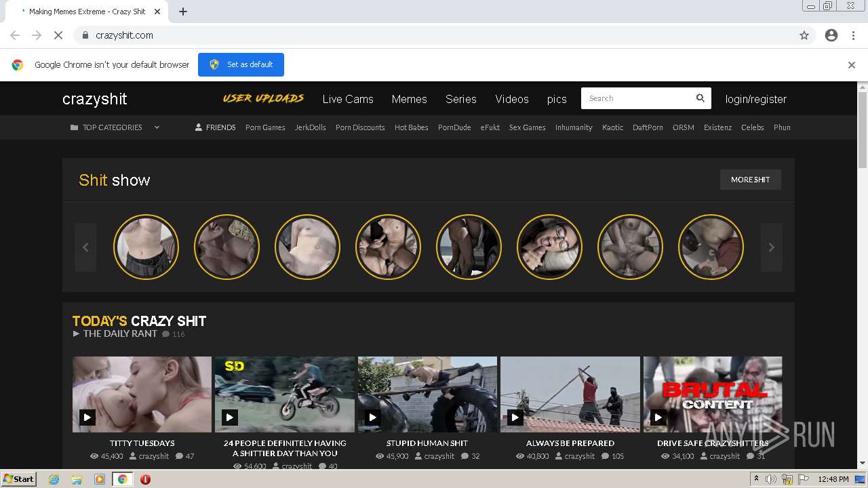The width and height of the screenshot is (868, 488).
Task: Click the page vertical scrollbar thumb
Action: (863, 130)
